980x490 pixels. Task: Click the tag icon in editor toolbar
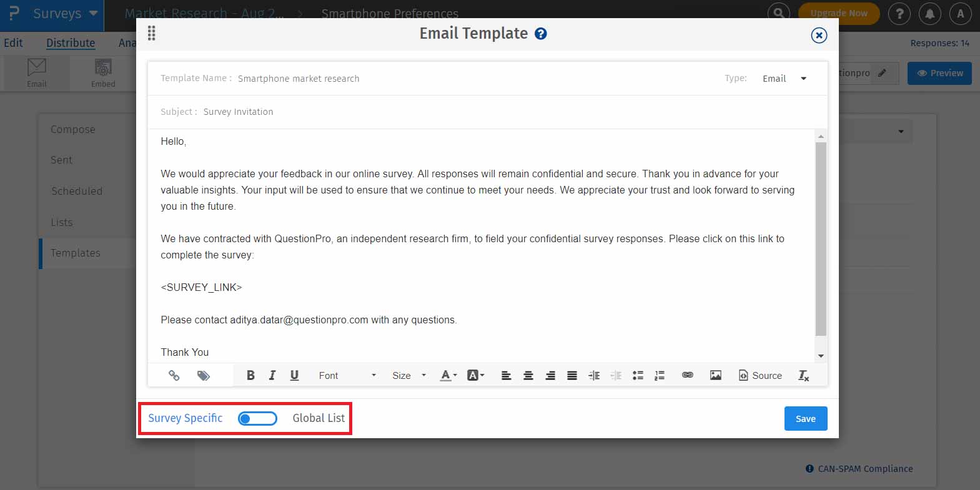point(203,375)
